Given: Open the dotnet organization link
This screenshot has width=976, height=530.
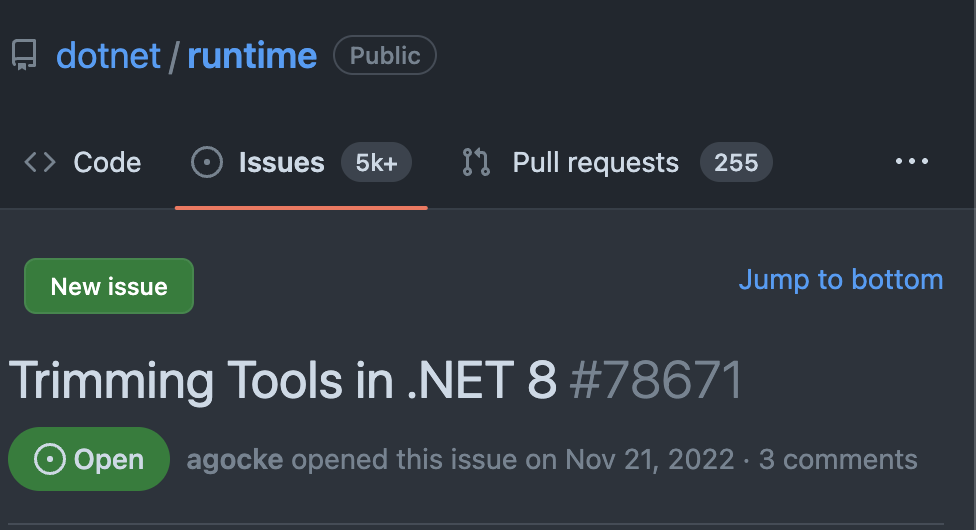Looking at the screenshot, I should coord(108,56).
